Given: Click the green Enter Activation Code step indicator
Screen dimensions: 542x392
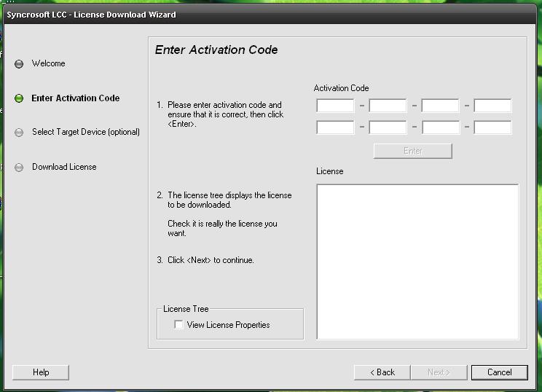Looking at the screenshot, I should pyautogui.click(x=19, y=98).
